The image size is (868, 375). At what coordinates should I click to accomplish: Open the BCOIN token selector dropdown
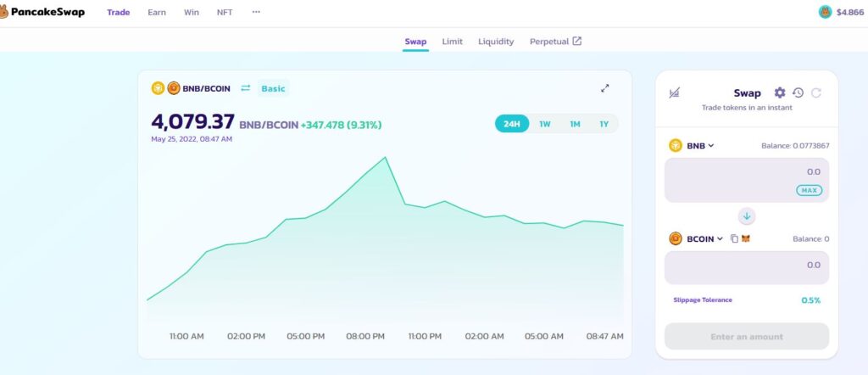tap(705, 238)
